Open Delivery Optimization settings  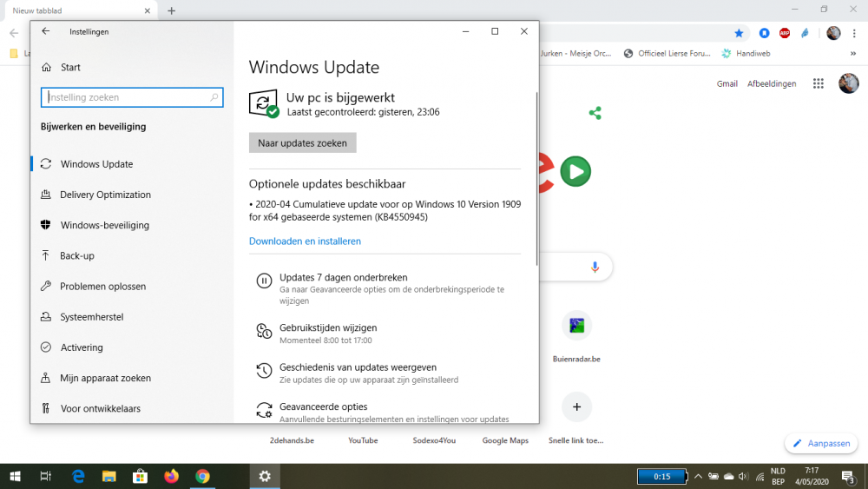pos(132,195)
